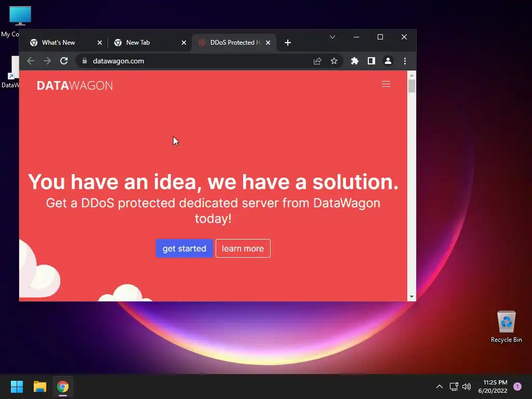Close the DDoS Protected tab
This screenshot has height=399, width=532.
pyautogui.click(x=268, y=43)
